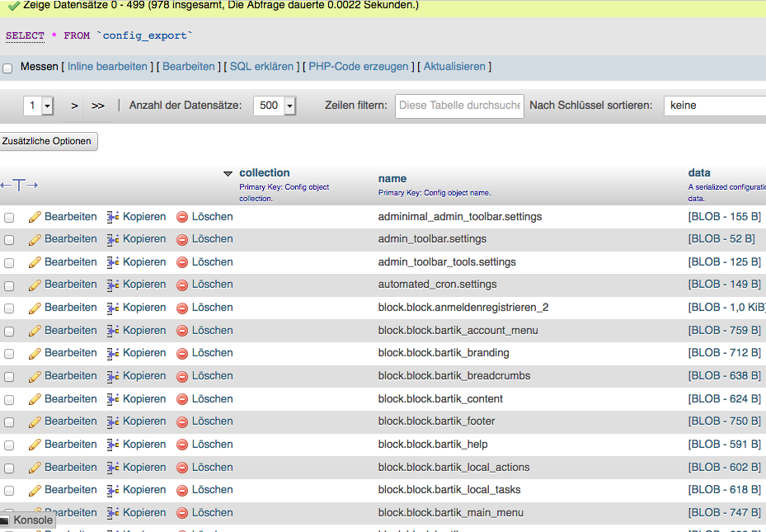Click the Zusätzliche Optionen button

click(47, 141)
